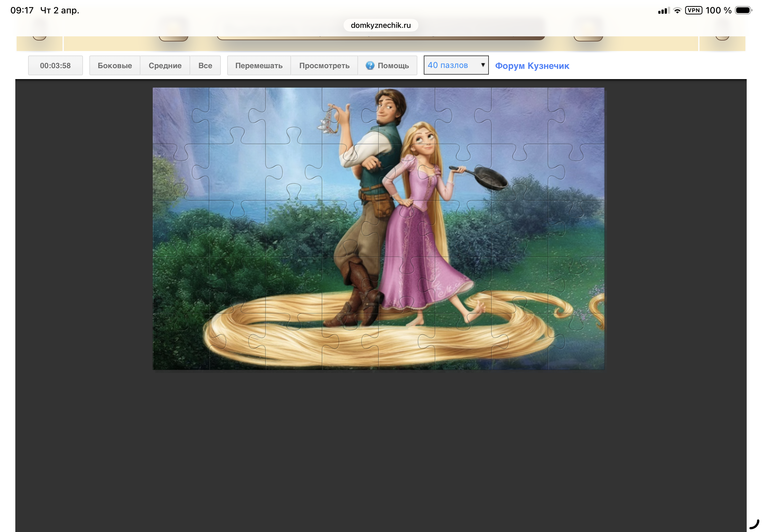This screenshot has height=532, width=762.
Task: Click the blue question mark Помощь icon
Action: pyautogui.click(x=370, y=66)
